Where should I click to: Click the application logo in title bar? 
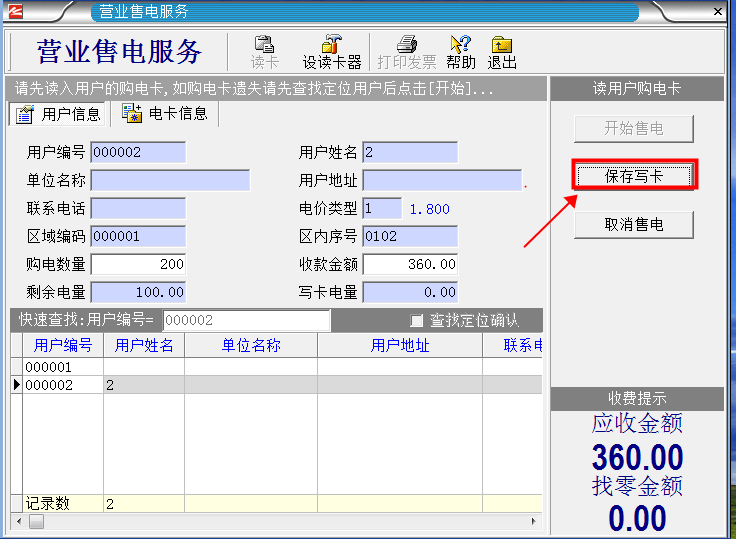pos(17,12)
